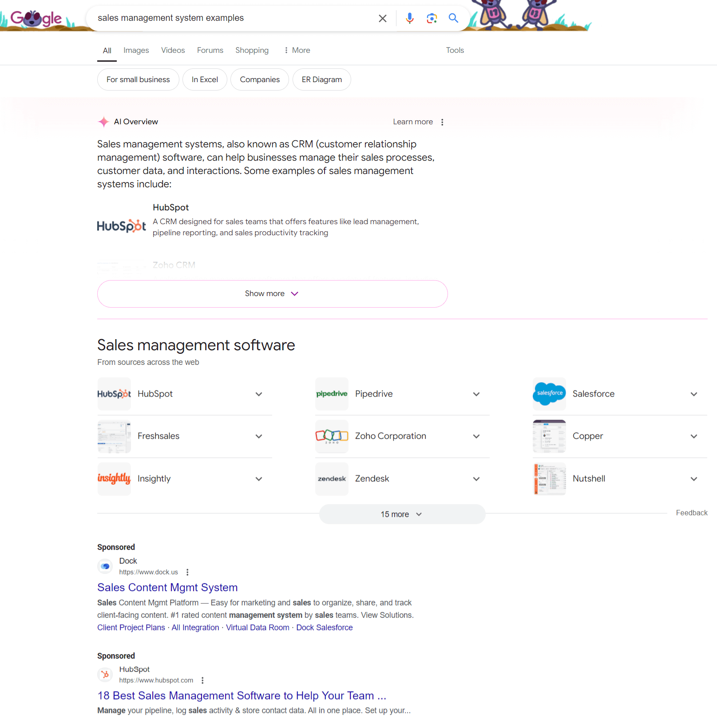Click the Google doodle logo

(36, 18)
